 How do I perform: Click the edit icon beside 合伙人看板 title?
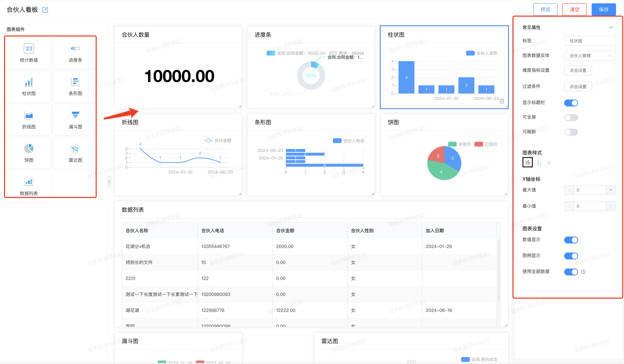pyautogui.click(x=45, y=10)
